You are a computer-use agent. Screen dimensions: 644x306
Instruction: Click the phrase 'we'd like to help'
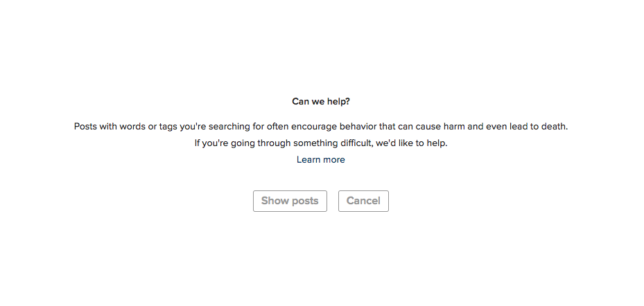point(412,143)
